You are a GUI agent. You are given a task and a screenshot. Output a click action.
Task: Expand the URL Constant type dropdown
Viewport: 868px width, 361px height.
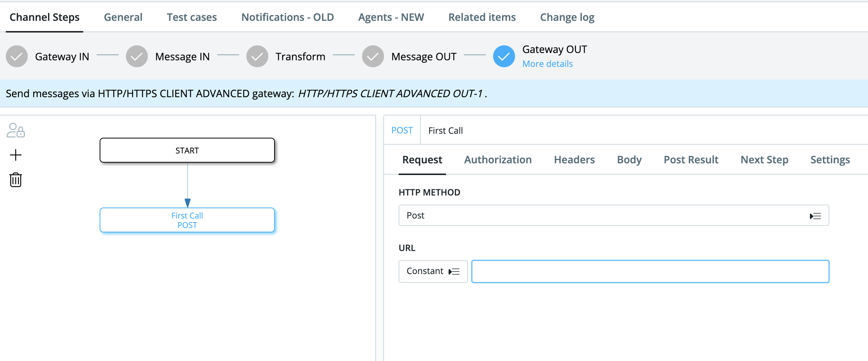tap(433, 271)
